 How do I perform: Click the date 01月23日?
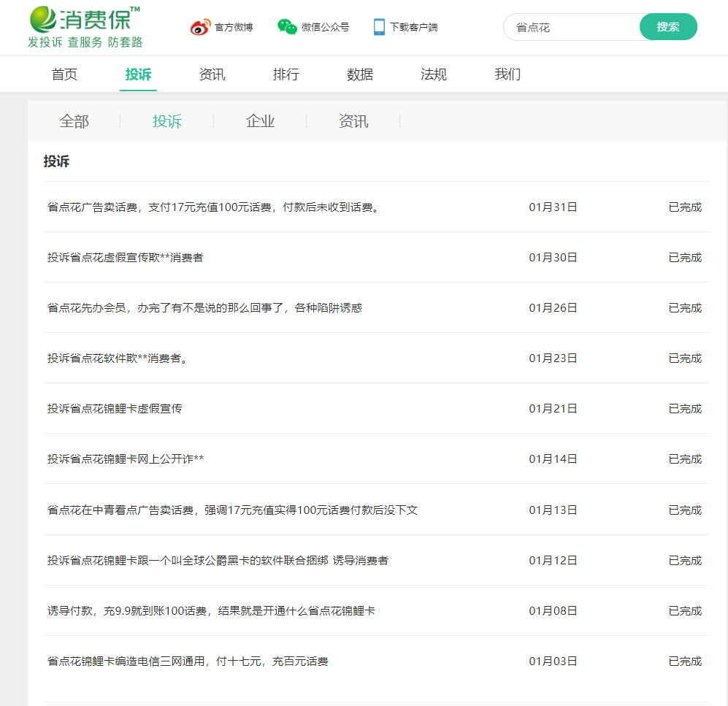click(x=553, y=358)
